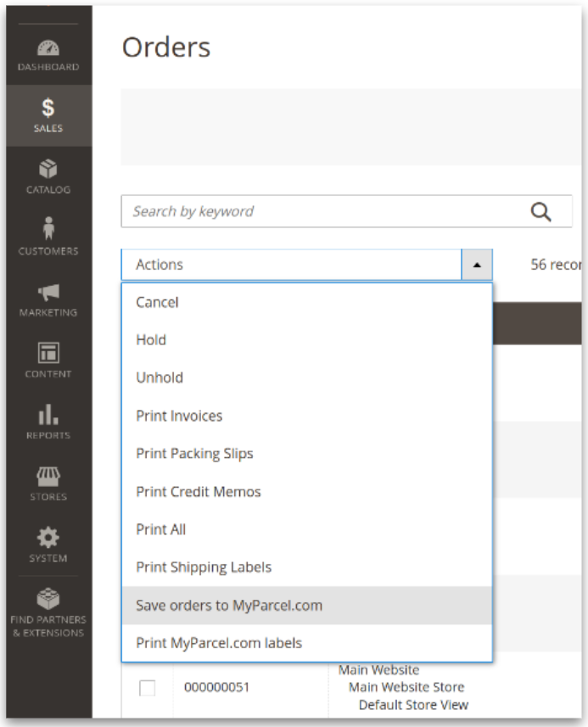Open the Dashboard gauge icon
588x727 pixels.
pyautogui.click(x=48, y=49)
